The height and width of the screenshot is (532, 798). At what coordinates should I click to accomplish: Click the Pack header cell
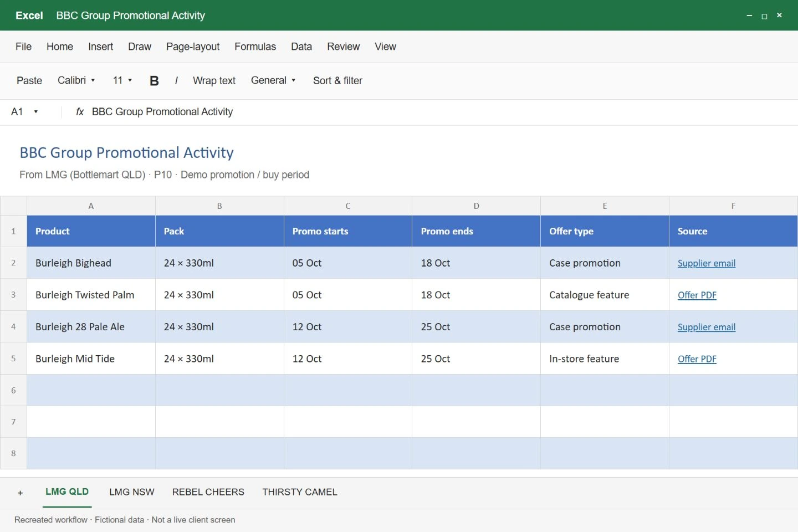(x=219, y=231)
